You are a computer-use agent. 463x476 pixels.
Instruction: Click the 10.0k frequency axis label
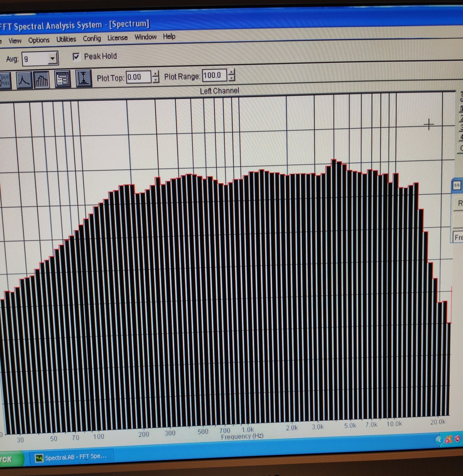click(394, 424)
